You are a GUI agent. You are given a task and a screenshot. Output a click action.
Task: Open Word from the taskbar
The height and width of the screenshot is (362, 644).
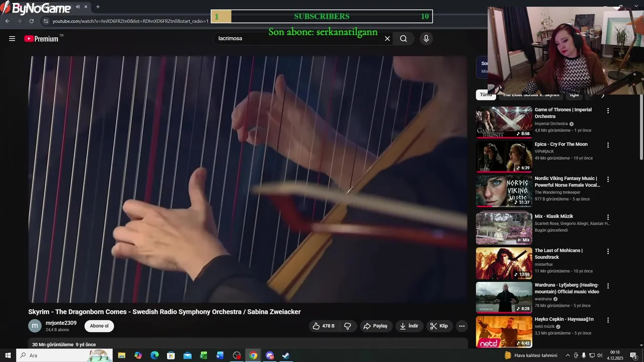220,355
